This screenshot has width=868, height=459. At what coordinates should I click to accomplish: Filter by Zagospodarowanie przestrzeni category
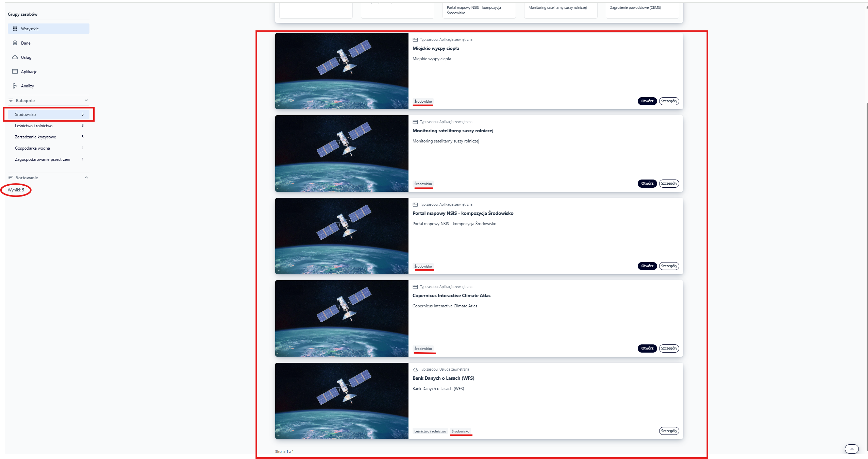pos(43,159)
